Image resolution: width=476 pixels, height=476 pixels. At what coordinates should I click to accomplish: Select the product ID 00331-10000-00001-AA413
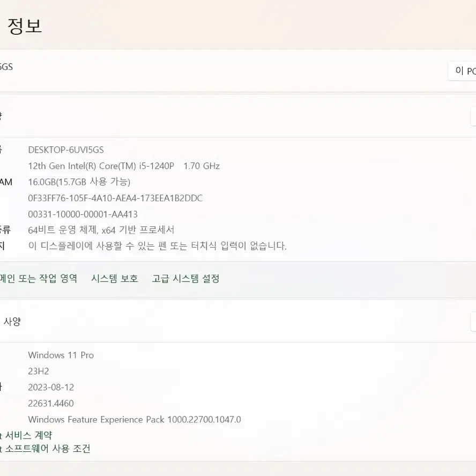83,214
